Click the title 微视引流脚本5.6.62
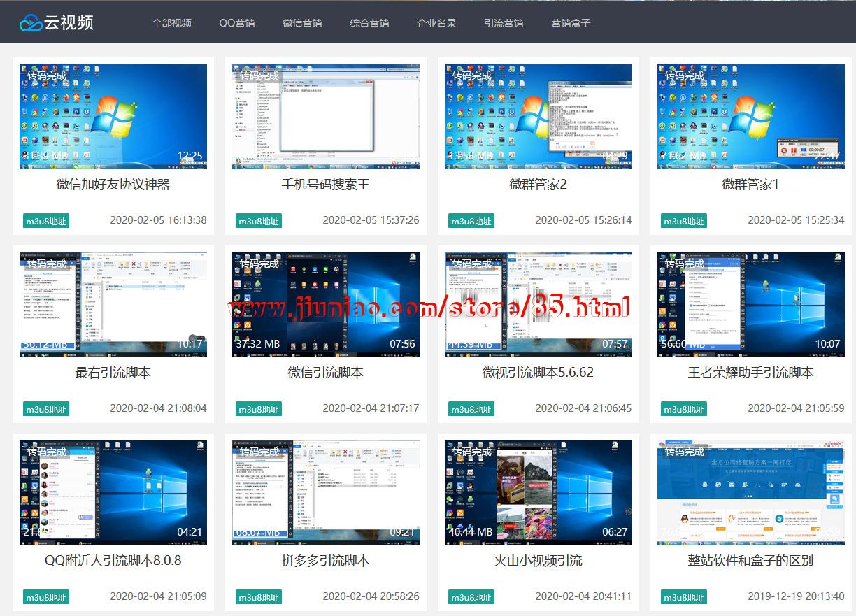Screen dimensions: 856x616 click(x=538, y=373)
